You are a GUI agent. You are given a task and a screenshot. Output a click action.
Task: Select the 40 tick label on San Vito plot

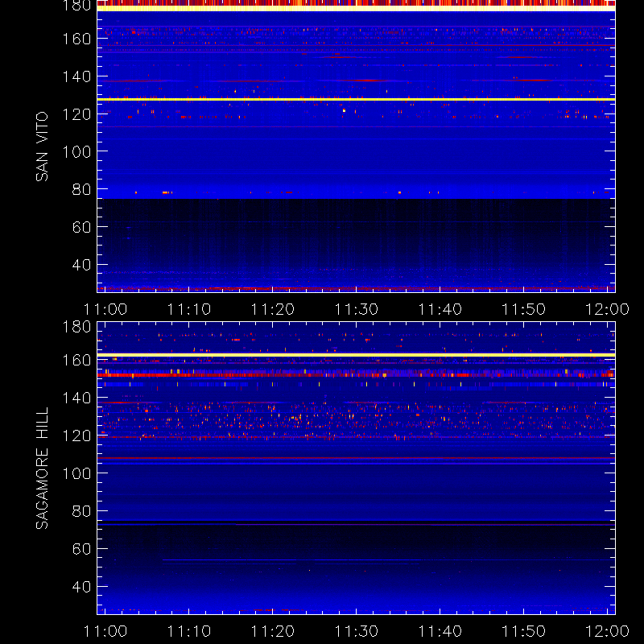(81, 265)
